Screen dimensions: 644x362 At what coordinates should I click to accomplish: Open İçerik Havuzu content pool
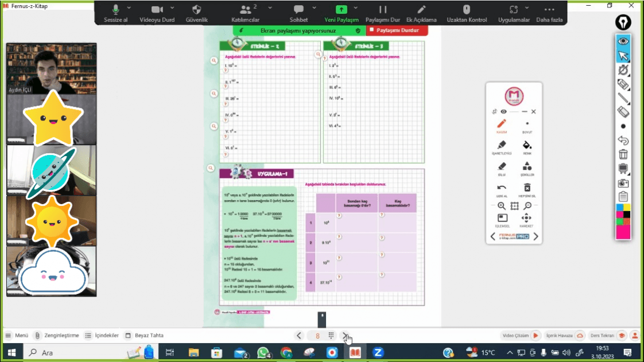coord(565,335)
